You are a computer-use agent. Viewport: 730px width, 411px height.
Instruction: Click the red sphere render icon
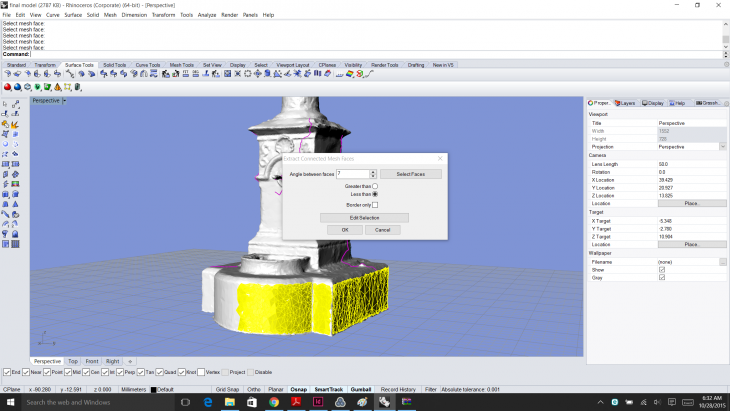(5, 87)
